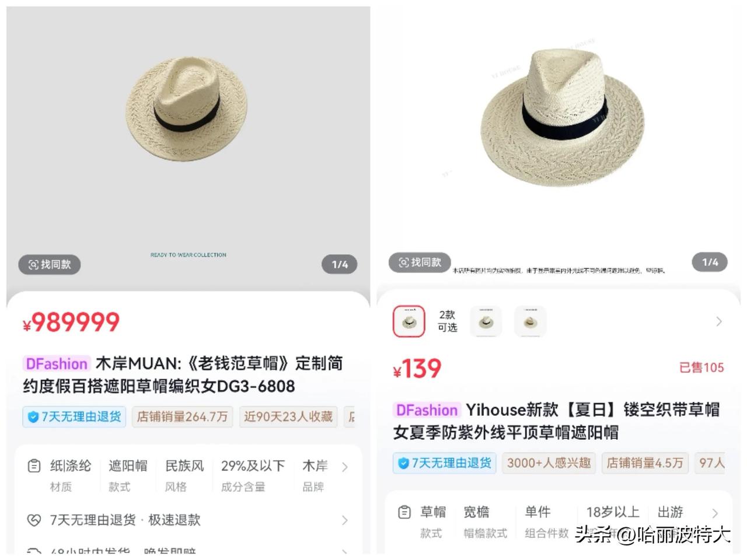Screen dimensions: 747x560
Task: Select the third hat variant thumbnail
Action: [x=530, y=321]
